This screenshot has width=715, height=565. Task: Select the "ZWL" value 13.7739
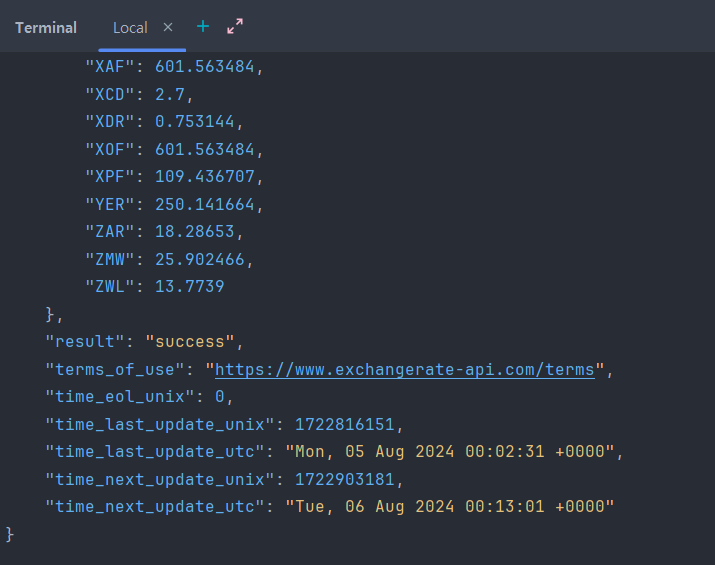pos(190,286)
